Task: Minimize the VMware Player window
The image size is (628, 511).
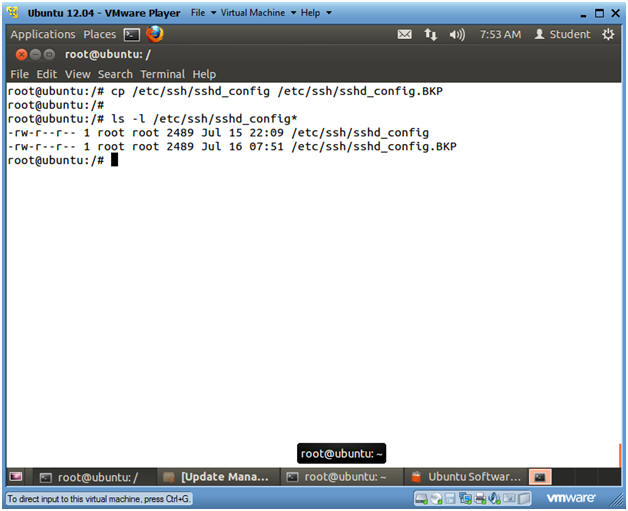Action: click(583, 14)
